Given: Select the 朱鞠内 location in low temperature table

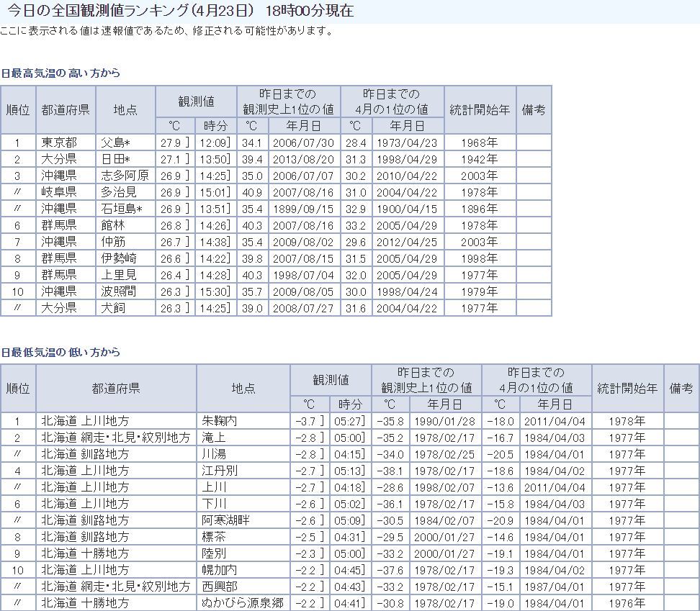Looking at the screenshot, I should pos(220,421).
